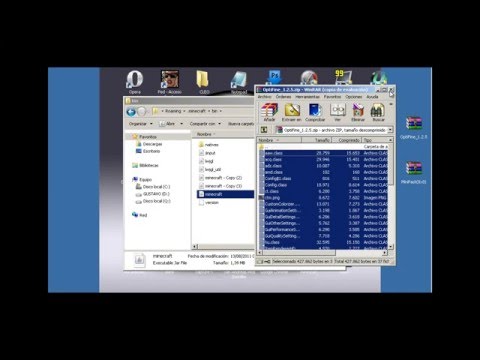Click the WinRAR vertical scrollbar down arrow
This screenshot has height=360, width=480.
coord(391,247)
